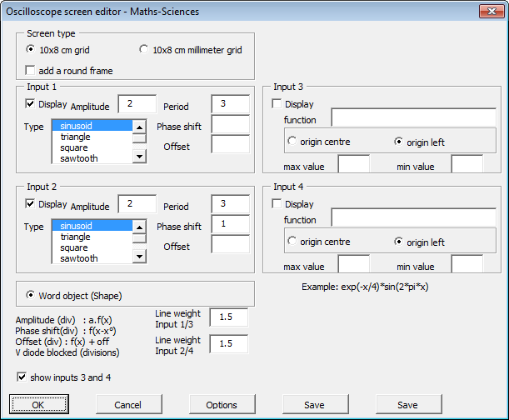509x420 pixels.
Task: Uncheck 'show inputs 3 and 4'
Action: click(22, 377)
